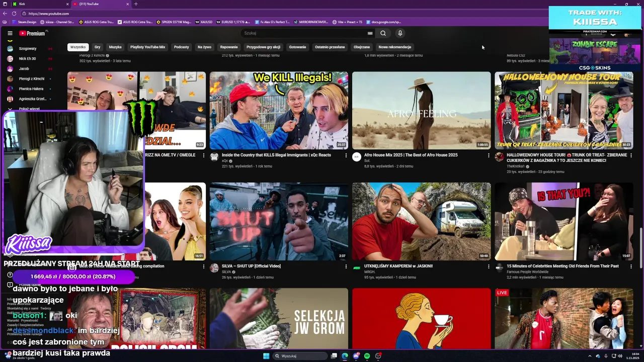This screenshot has width=644, height=362.
Task: Select the Gotowanie filter chip
Action: tap(297, 47)
